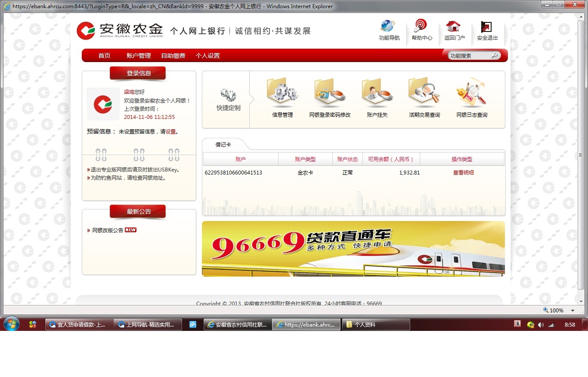The width and height of the screenshot is (588, 377).
Task: Open 账户挂失 folder icon
Action: tap(377, 93)
